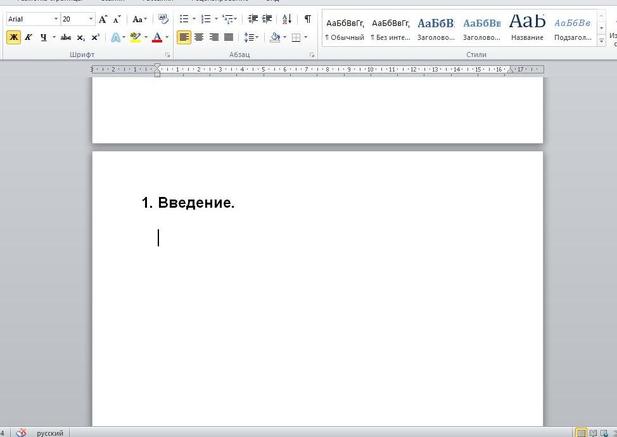Expand the styles gallery
617x437 pixels.
coord(601,40)
